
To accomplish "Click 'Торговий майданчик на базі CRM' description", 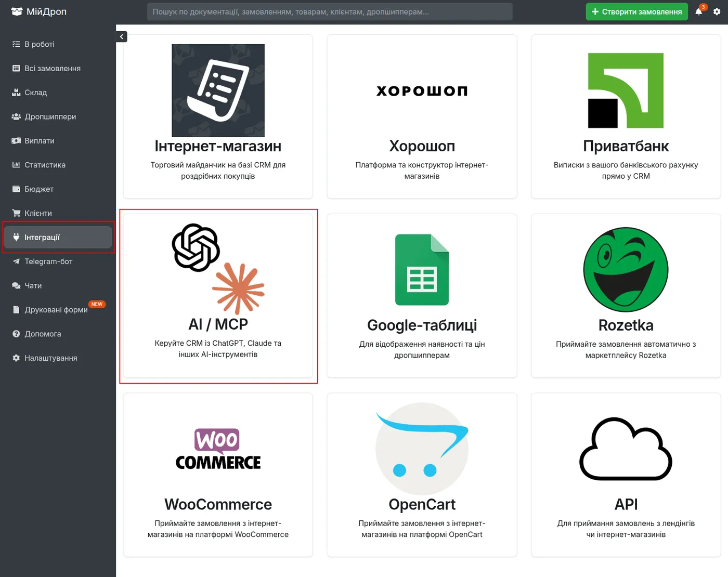I will coord(218,171).
